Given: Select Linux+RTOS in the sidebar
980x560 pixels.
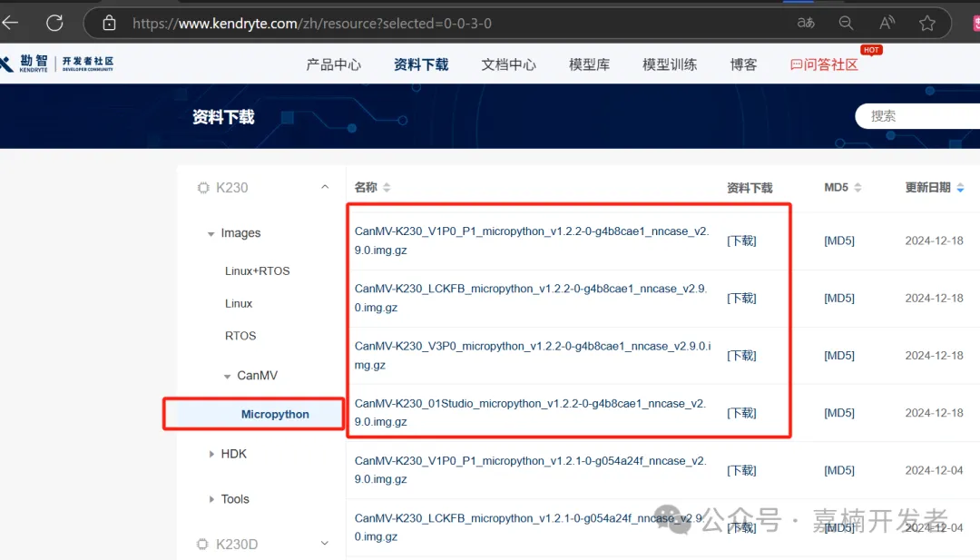Looking at the screenshot, I should (x=258, y=271).
